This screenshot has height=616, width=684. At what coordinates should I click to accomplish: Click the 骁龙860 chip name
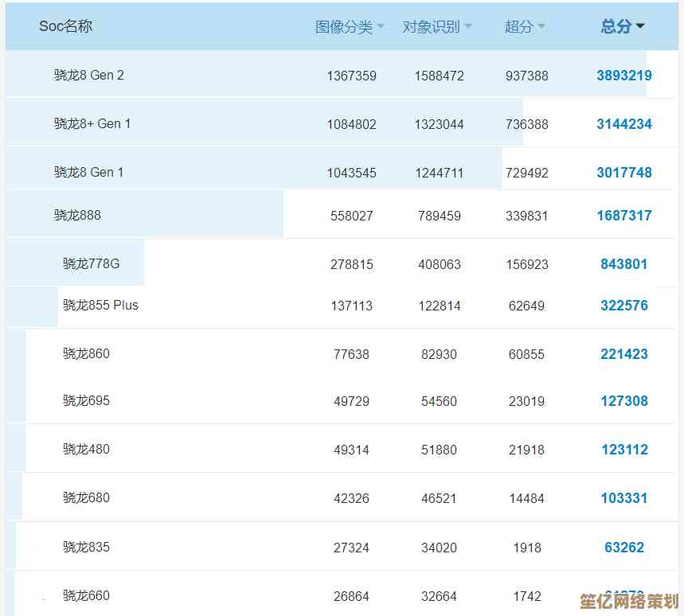click(86, 353)
